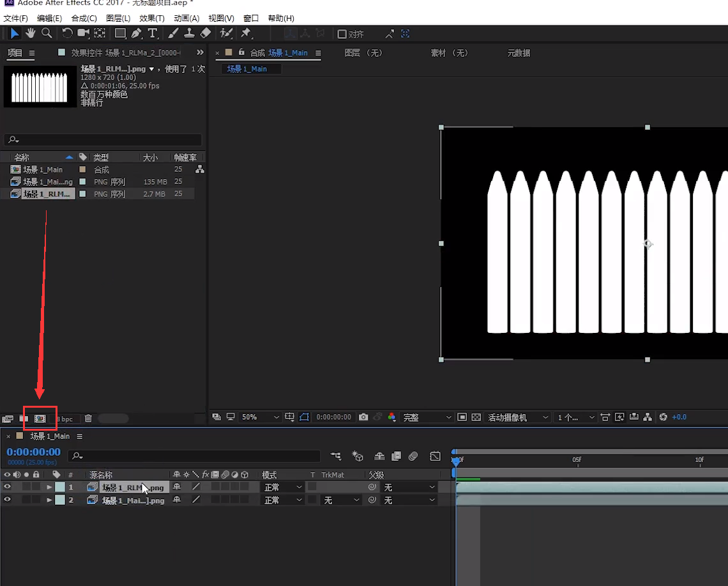Expand layer 2 properties triangle
The width and height of the screenshot is (728, 586).
[49, 500]
